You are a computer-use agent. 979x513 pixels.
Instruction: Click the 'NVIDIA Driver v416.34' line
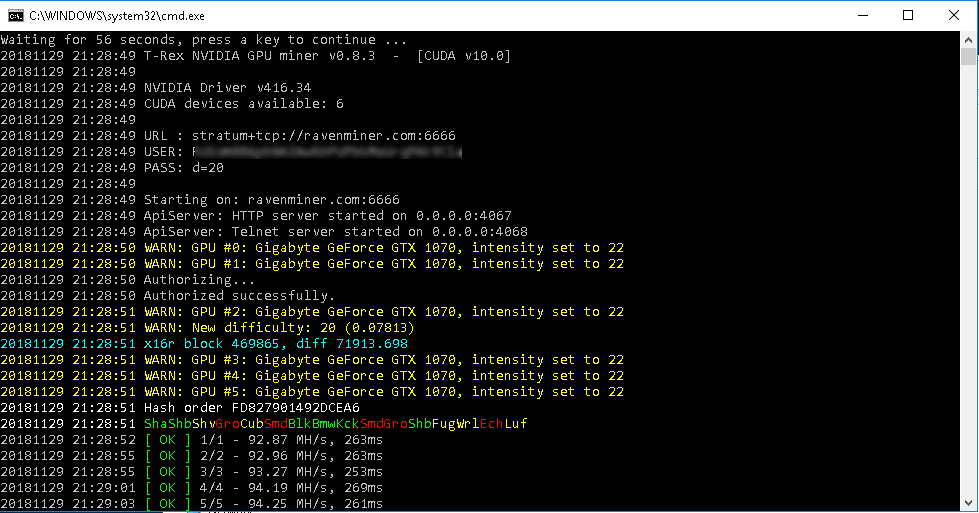coord(155,87)
